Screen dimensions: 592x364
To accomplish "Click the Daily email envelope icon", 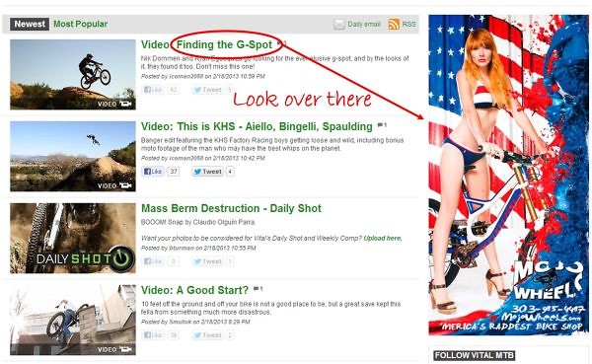I will point(339,24).
